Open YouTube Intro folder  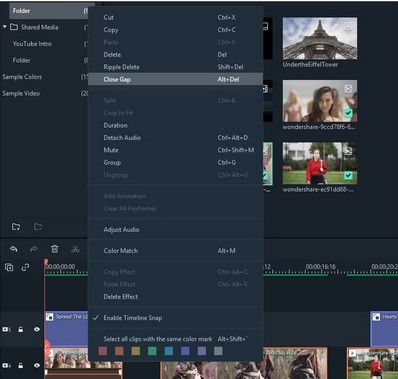pyautogui.click(x=32, y=44)
